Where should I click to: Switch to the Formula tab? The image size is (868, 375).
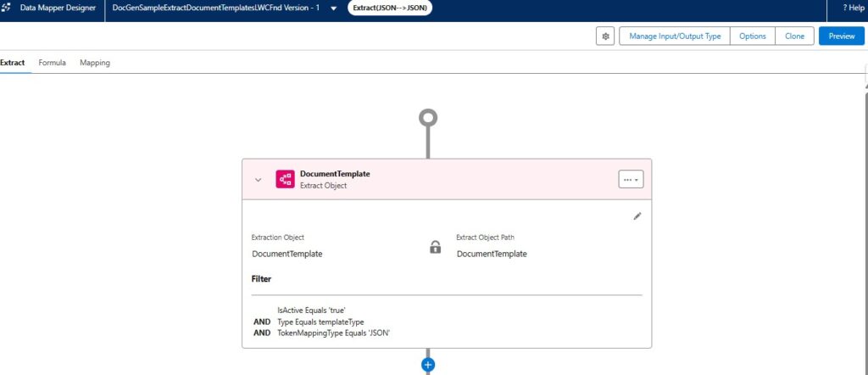coord(53,63)
